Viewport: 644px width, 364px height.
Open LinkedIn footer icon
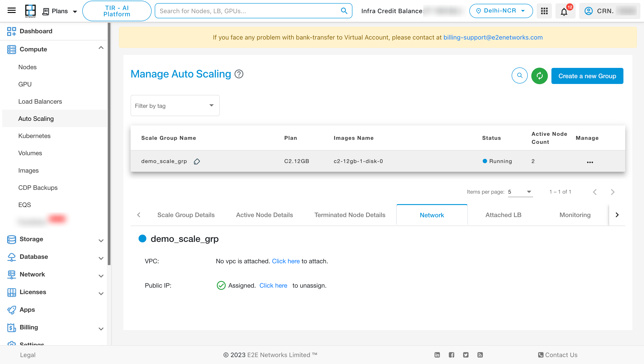coord(437,355)
